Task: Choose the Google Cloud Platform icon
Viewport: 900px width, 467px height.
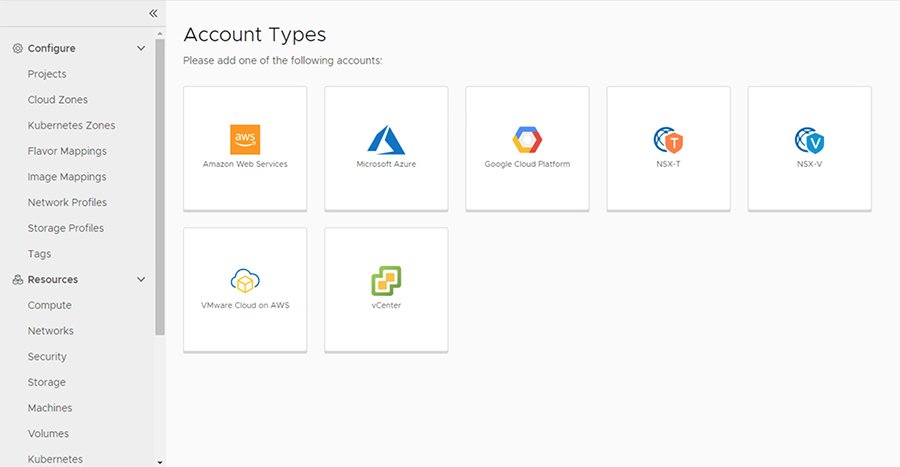Action: tap(527, 140)
